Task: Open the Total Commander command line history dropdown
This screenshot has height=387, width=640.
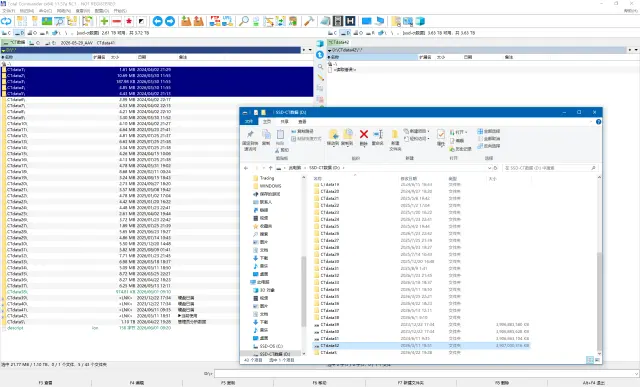Action: (x=636, y=373)
